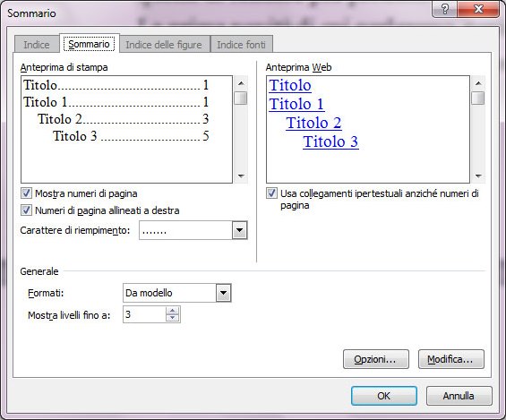Decrease levels with spinner down arrow
Screen dimensions: 506x420
pos(173,318)
